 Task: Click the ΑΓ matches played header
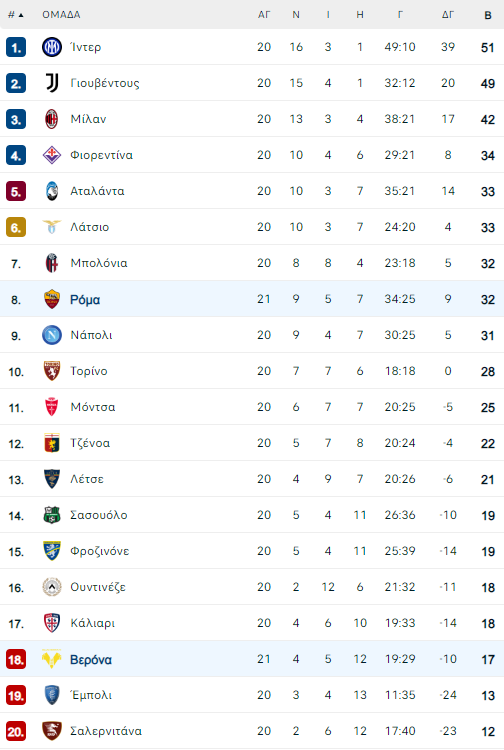[x=264, y=15]
